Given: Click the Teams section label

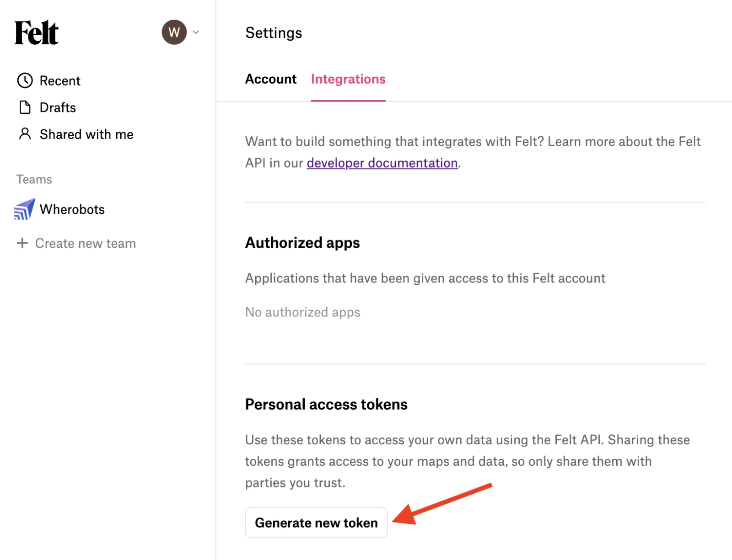Looking at the screenshot, I should coord(34,179).
